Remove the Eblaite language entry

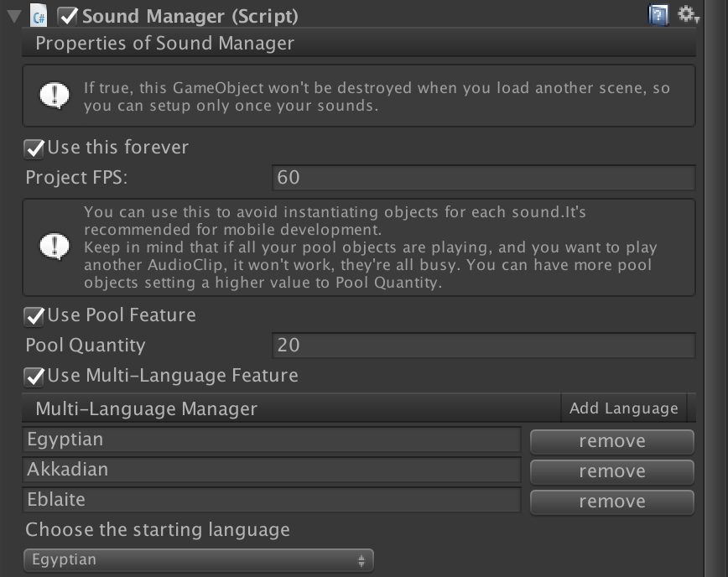coord(611,502)
